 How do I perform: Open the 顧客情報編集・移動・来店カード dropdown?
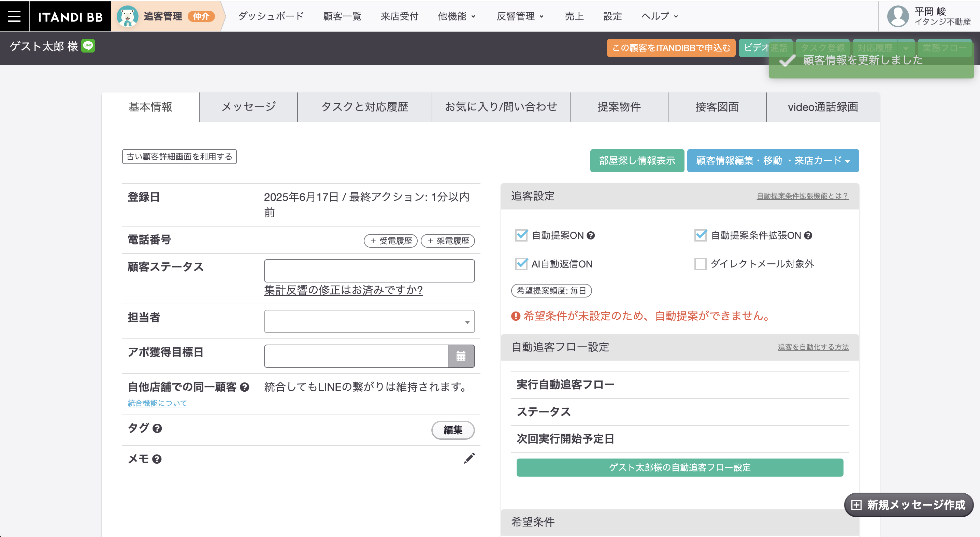click(773, 160)
